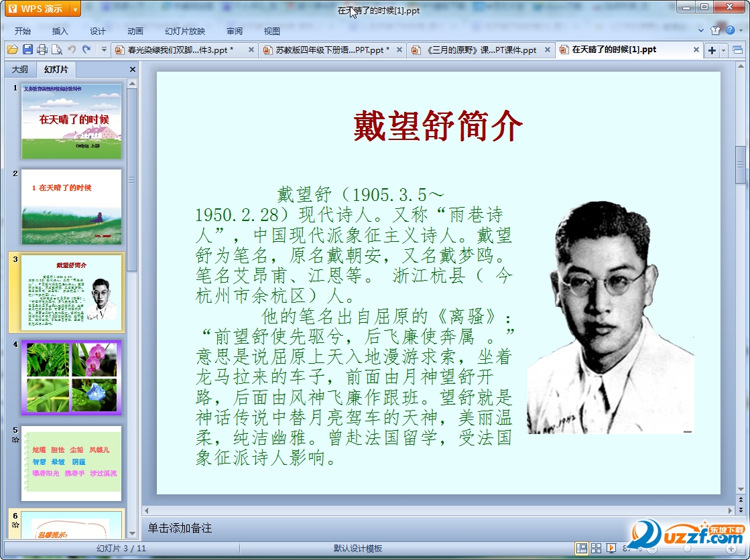
Task: Open the WPS 演示 application menu
Action: click(37, 9)
